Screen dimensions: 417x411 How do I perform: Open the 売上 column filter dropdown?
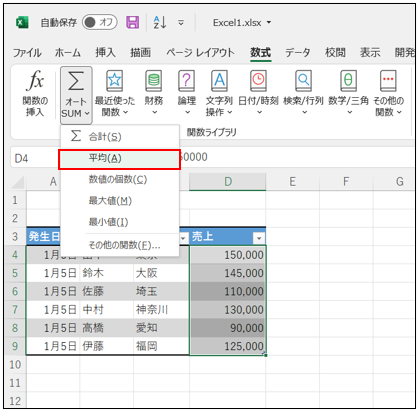(259, 238)
